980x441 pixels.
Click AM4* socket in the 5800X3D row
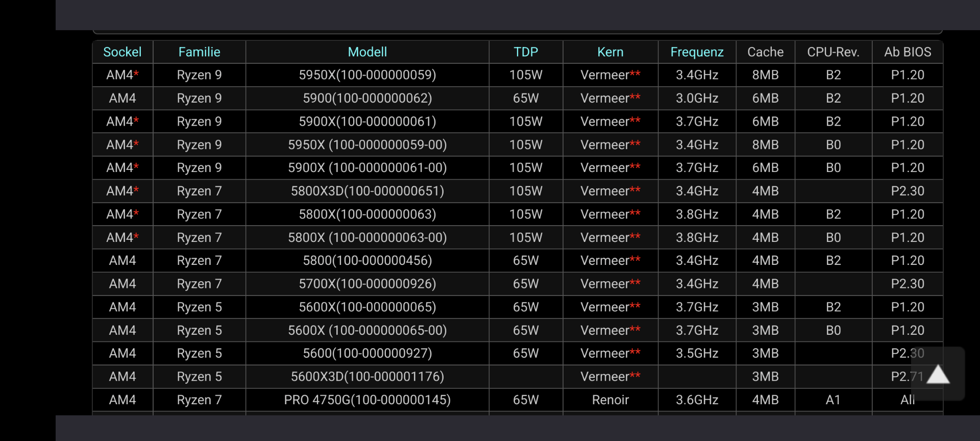pos(122,191)
